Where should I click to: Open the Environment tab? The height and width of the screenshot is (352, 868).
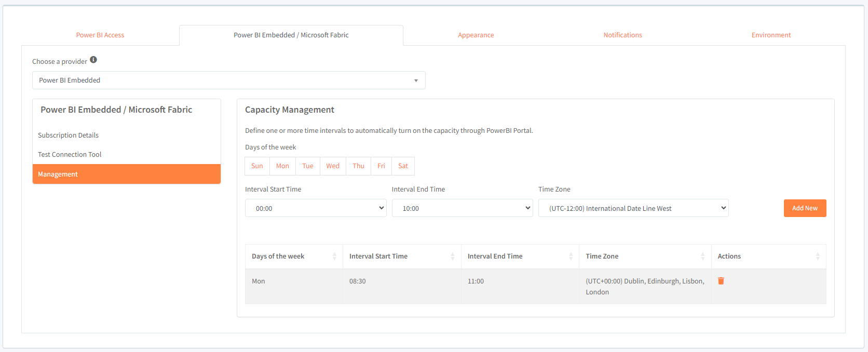tap(771, 35)
